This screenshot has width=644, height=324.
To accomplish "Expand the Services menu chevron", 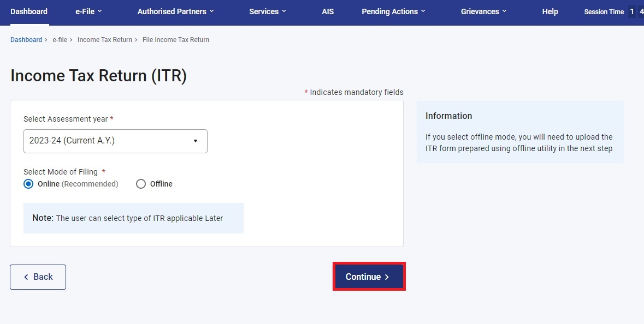I will tap(283, 11).
